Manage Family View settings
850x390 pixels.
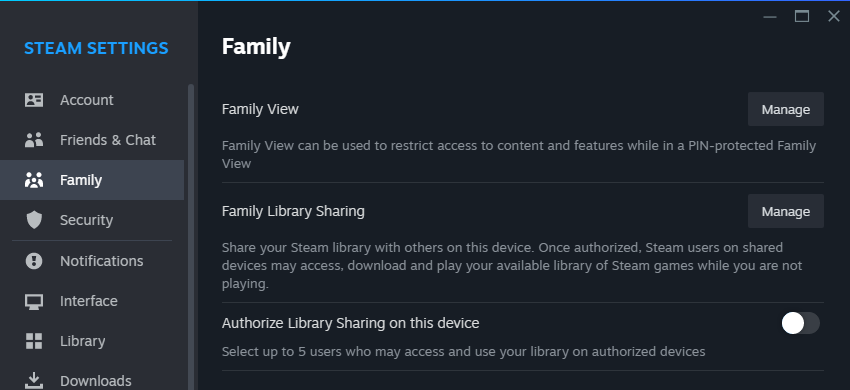click(785, 110)
